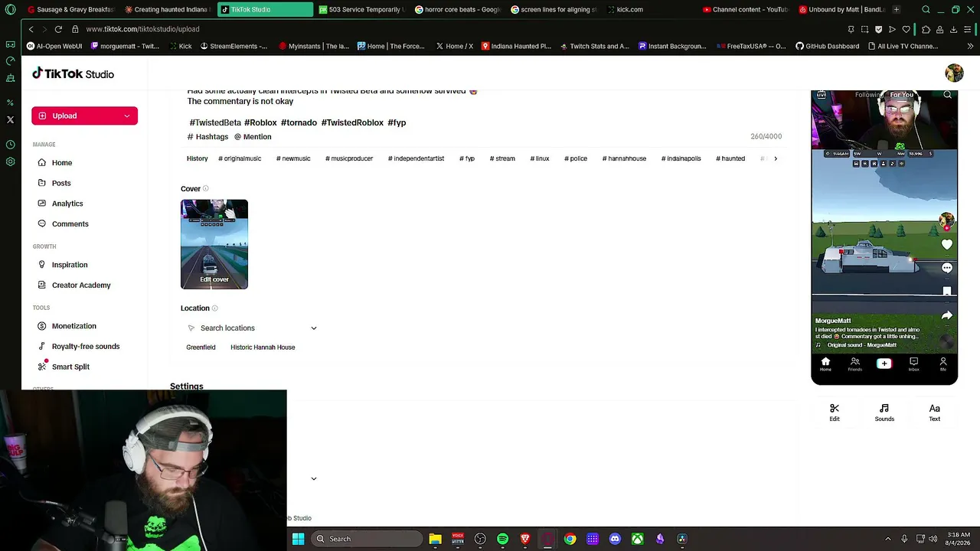Screen dimensions: 980x551
Task: Open OBS Studio from the taskbar
Action: coord(480,539)
